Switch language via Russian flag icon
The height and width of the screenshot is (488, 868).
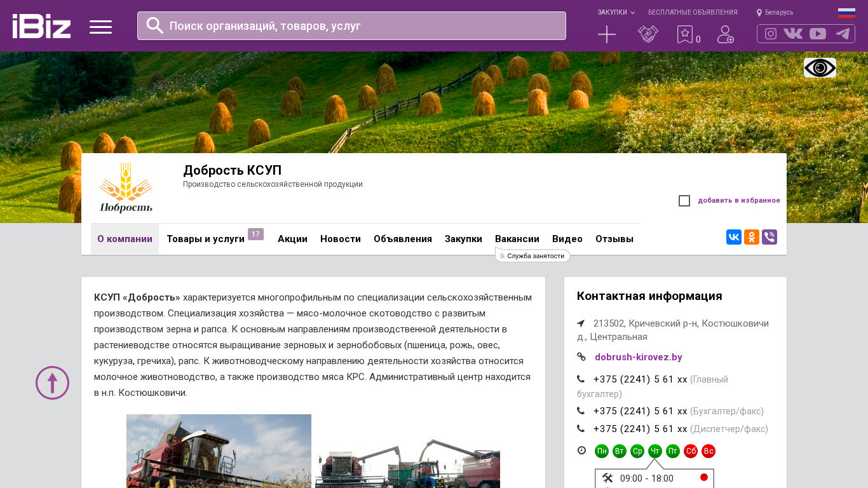(846, 13)
